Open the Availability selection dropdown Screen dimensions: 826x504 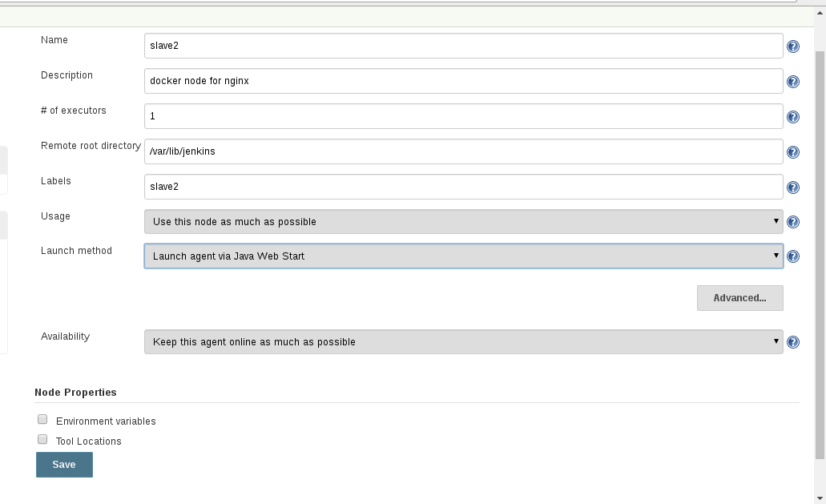463,341
